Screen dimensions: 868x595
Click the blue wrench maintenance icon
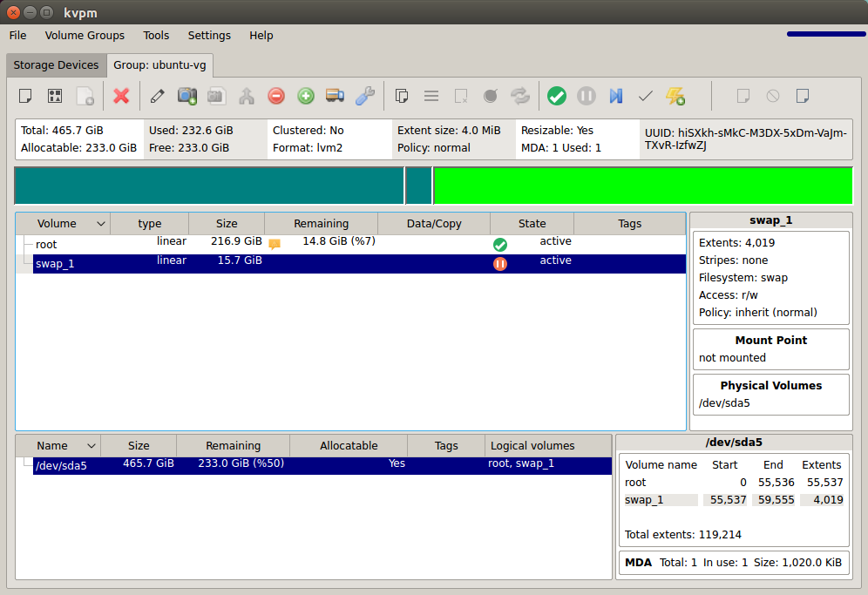(x=365, y=96)
